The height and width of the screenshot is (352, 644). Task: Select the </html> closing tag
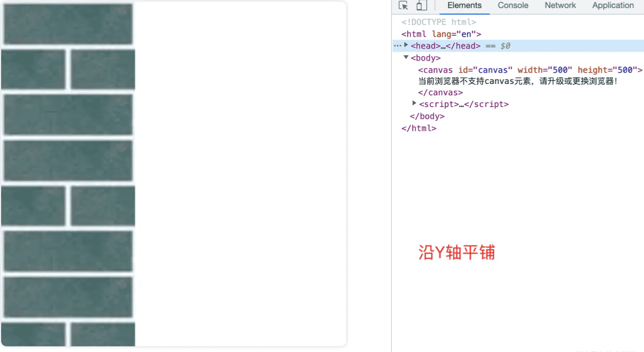pos(419,129)
